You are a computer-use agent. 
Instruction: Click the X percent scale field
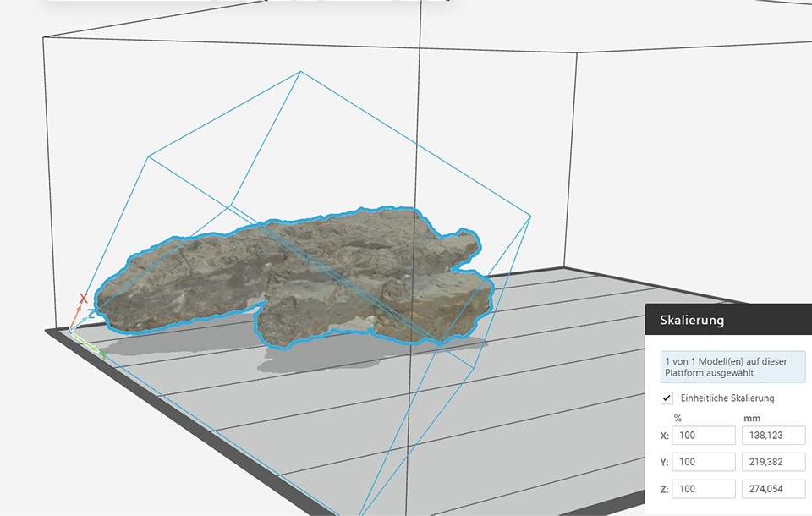click(x=703, y=436)
